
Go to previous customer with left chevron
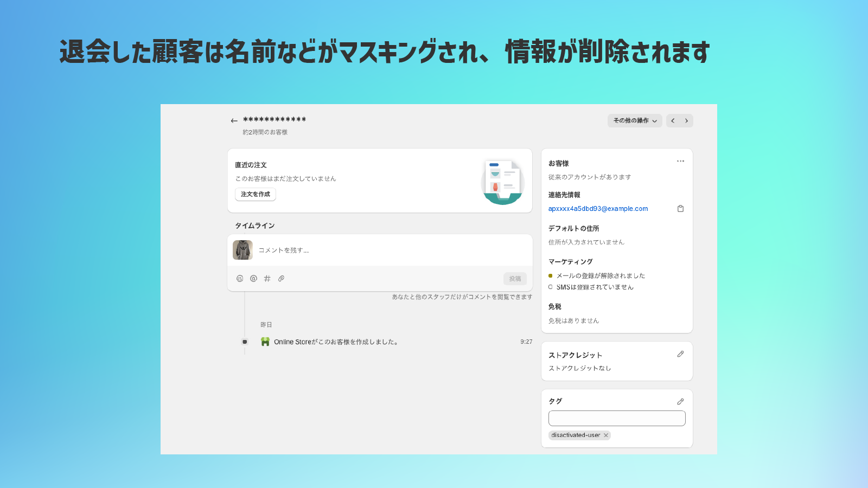tap(673, 120)
